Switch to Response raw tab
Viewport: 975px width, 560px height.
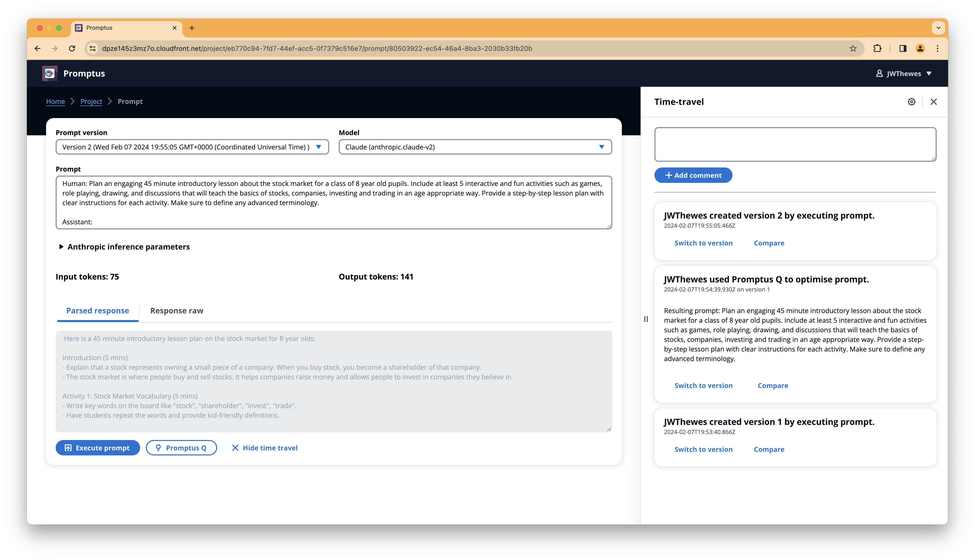177,310
